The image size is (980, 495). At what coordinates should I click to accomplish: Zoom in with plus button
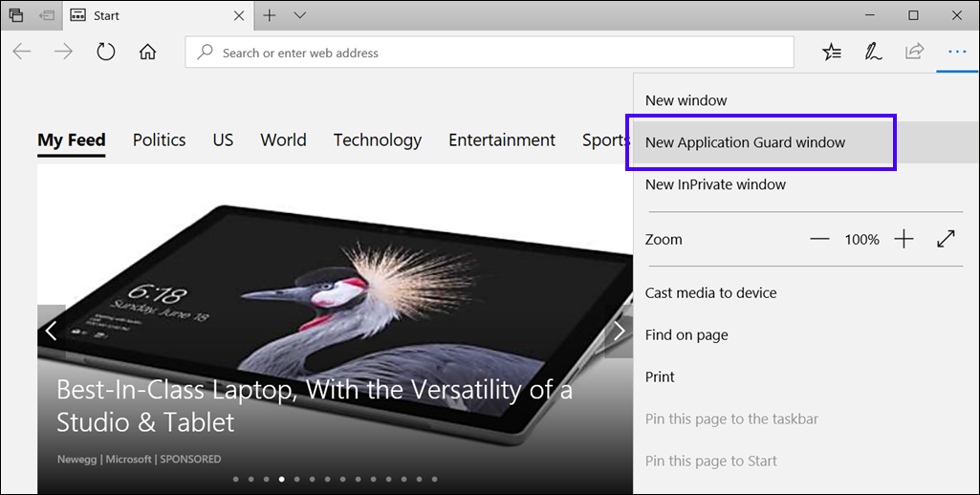click(x=904, y=239)
